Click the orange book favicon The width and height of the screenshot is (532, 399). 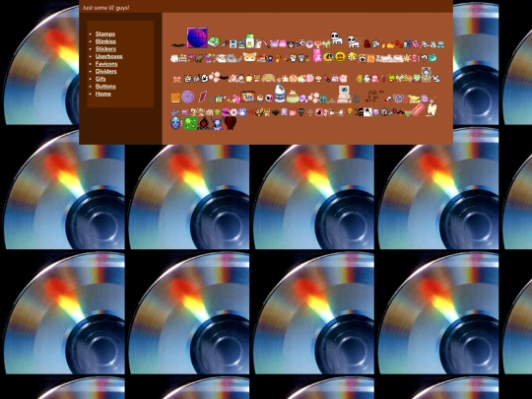tap(175, 99)
